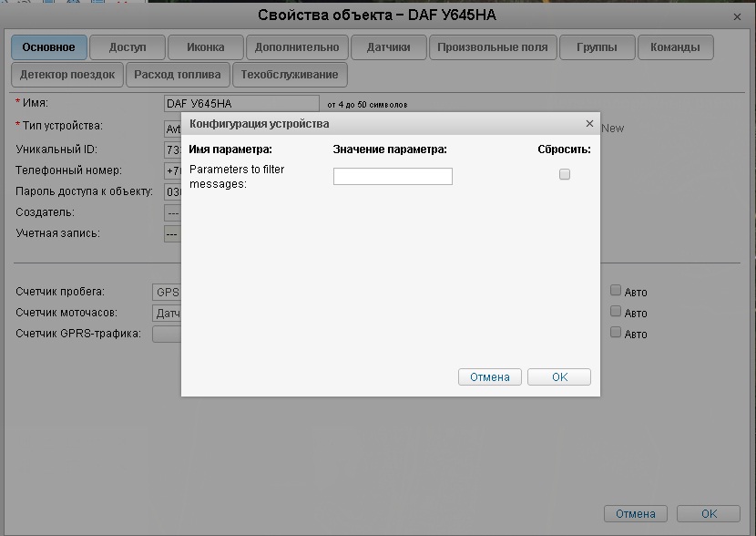Close the Свойства объекта window
This screenshot has height=536, width=756.
737,16
